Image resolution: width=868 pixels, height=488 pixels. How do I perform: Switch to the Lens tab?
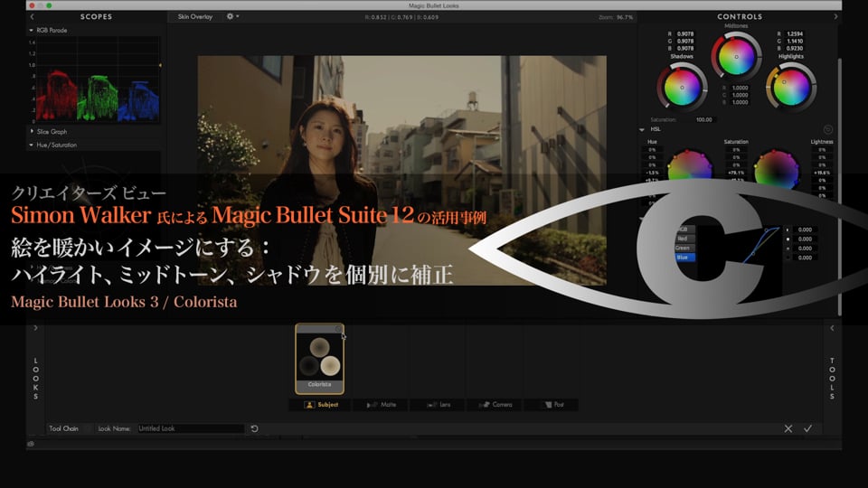coord(439,405)
